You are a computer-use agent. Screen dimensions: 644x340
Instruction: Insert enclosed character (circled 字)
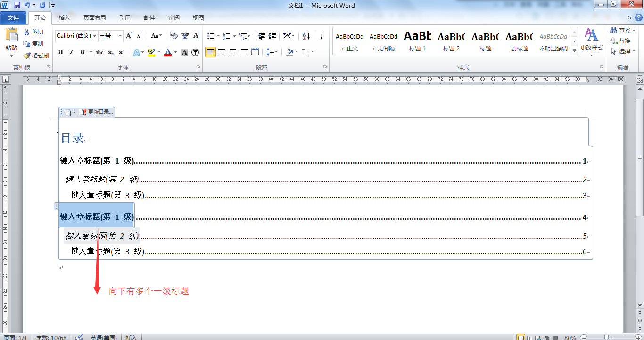pos(196,52)
